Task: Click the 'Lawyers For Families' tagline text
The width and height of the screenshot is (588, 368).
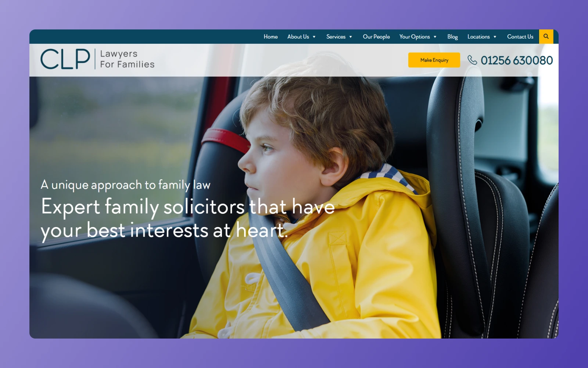Action: [x=127, y=59]
